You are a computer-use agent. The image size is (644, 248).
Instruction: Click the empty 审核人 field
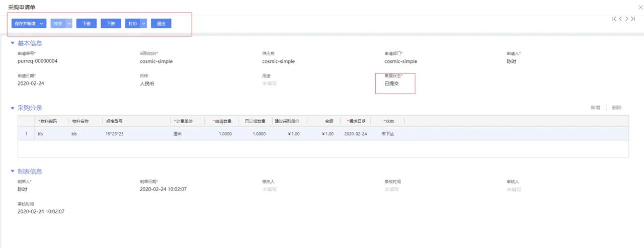pyautogui.click(x=514, y=189)
